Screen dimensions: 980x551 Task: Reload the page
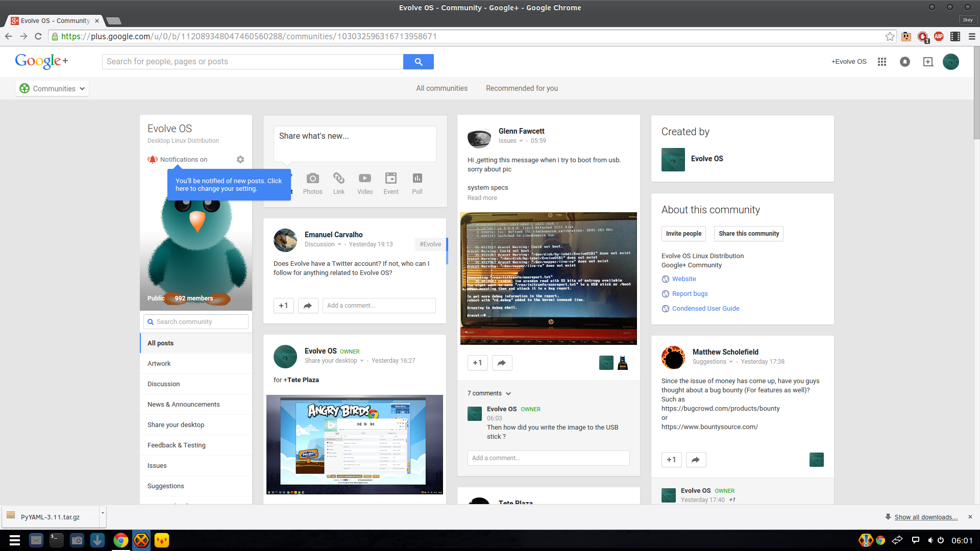coord(38,37)
